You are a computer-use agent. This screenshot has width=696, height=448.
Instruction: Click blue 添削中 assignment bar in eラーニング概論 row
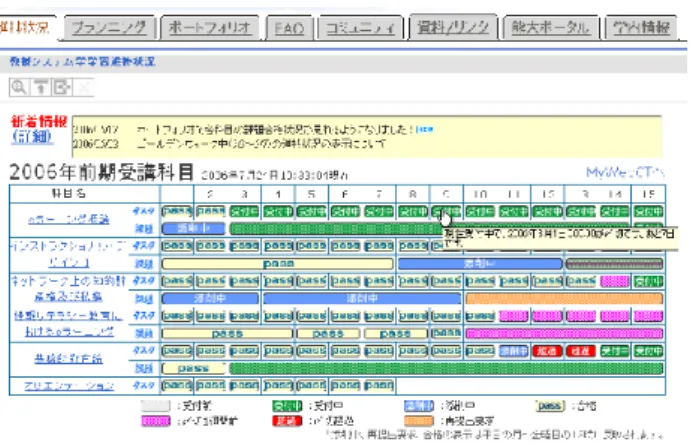(x=194, y=229)
